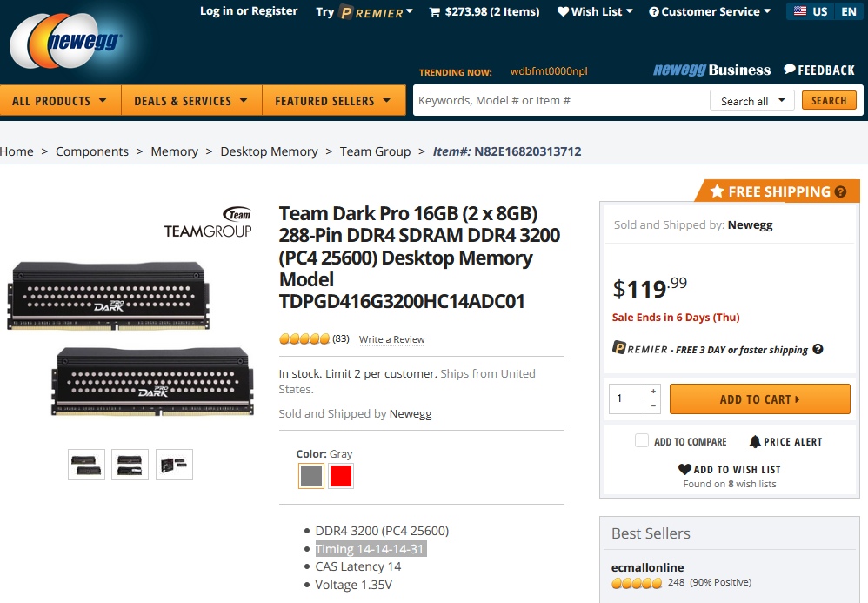868x603 pixels.
Task: Click the Feedback speech bubble icon
Action: click(x=790, y=70)
